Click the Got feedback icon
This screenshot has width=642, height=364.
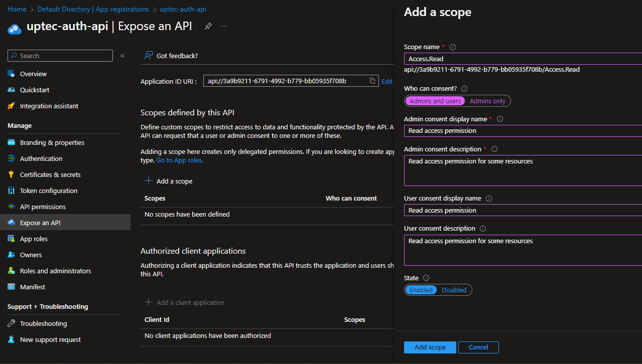149,56
